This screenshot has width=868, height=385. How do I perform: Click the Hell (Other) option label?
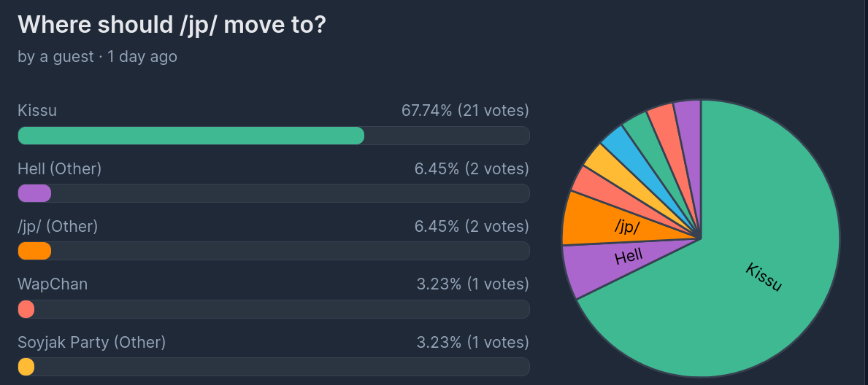[x=60, y=169]
